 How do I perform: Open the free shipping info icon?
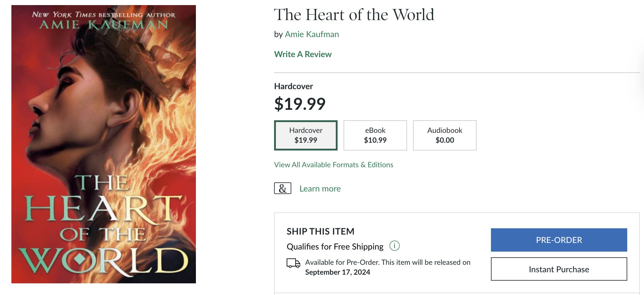394,246
